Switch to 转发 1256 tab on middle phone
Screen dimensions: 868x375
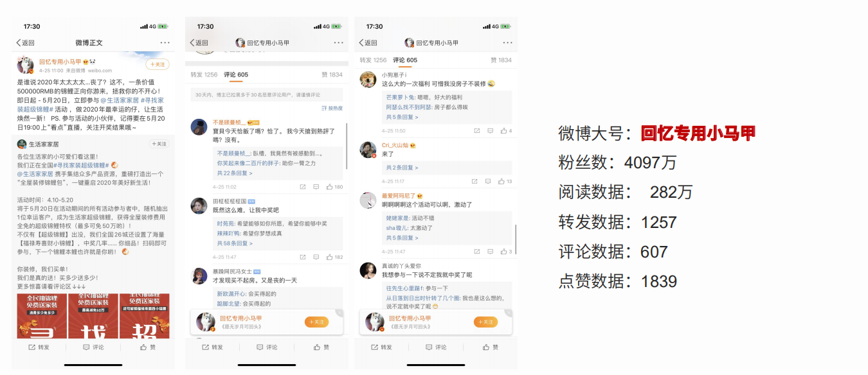(x=204, y=75)
